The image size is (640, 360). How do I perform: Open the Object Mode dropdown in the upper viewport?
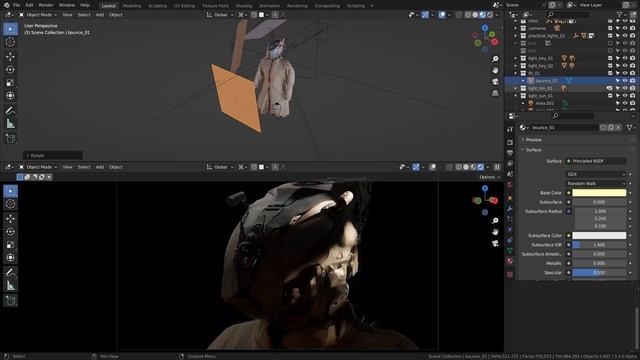pyautogui.click(x=38, y=15)
